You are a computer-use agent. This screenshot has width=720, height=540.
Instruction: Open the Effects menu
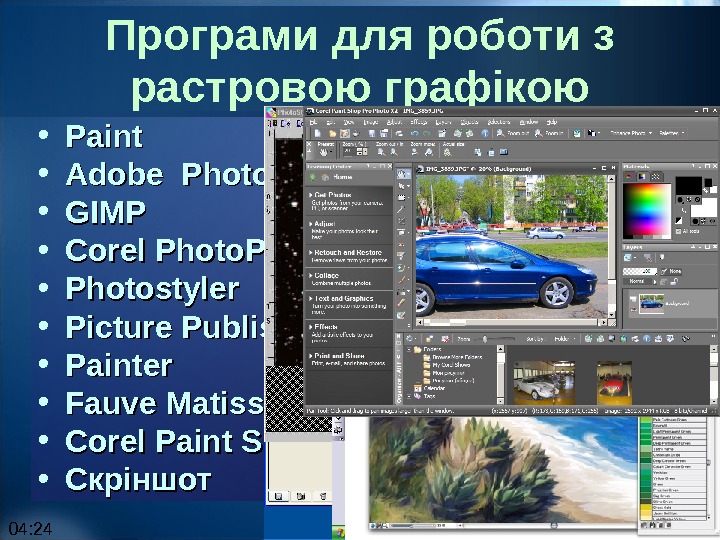tap(418, 122)
